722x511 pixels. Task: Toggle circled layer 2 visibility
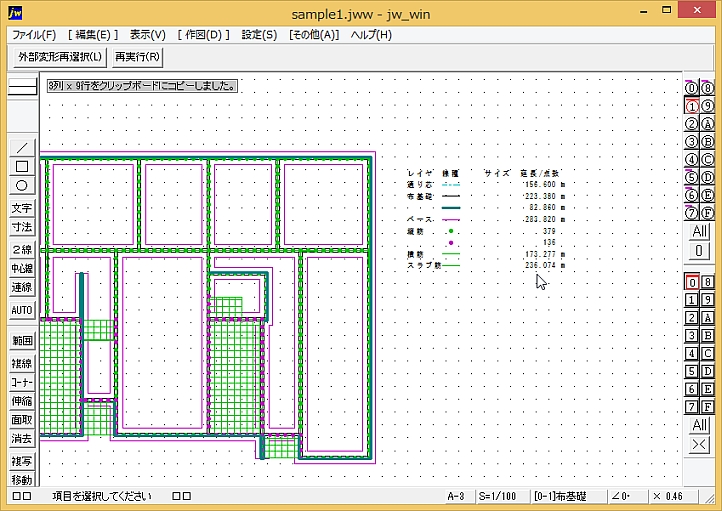point(691,124)
